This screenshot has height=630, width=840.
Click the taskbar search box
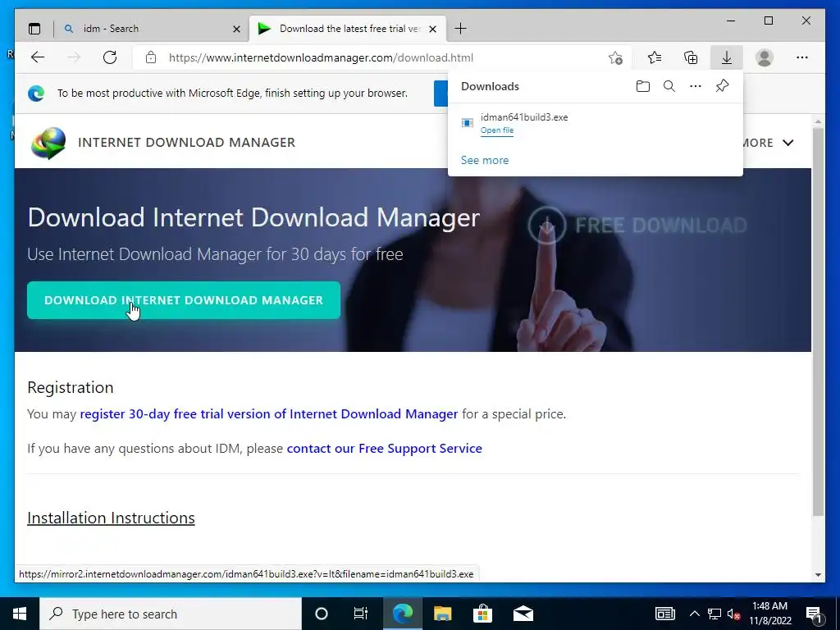tap(171, 614)
